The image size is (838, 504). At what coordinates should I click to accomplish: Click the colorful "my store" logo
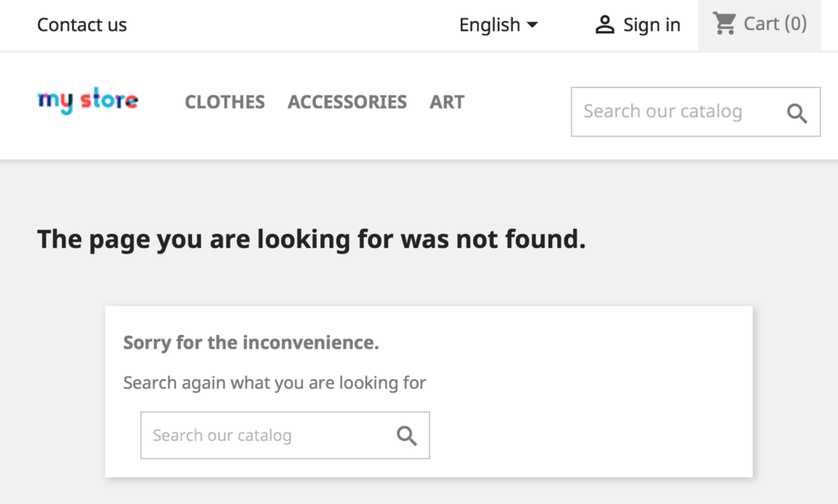tap(87, 101)
